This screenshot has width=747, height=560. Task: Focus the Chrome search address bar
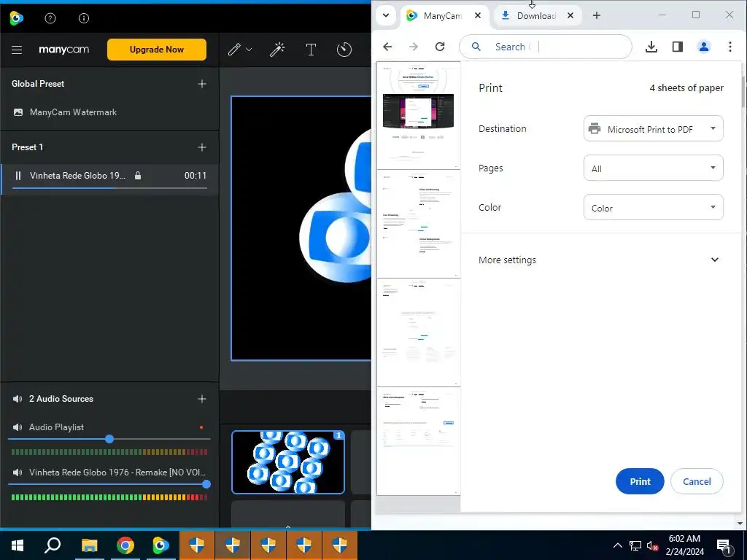tap(546, 47)
